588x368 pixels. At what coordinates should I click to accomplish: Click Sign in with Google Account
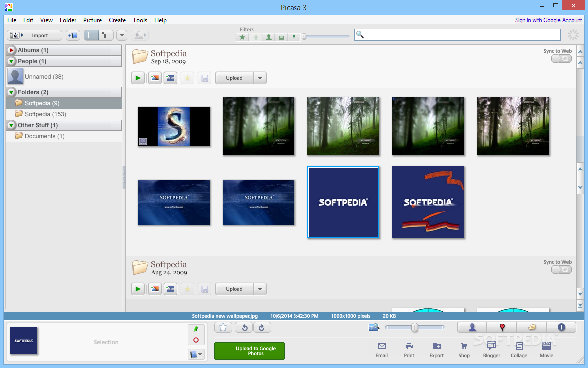[548, 20]
